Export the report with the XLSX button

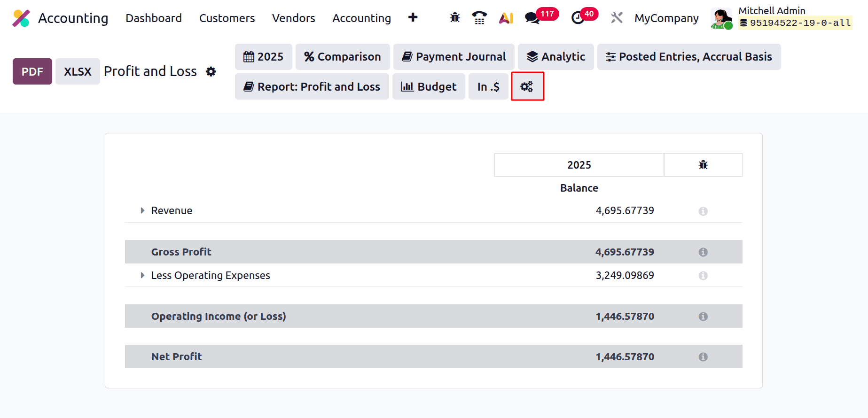[x=78, y=71]
